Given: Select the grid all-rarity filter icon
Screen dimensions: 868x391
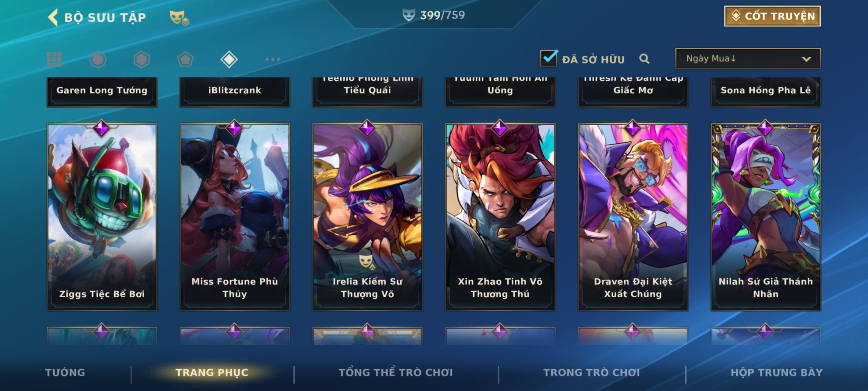Looking at the screenshot, I should [x=54, y=59].
